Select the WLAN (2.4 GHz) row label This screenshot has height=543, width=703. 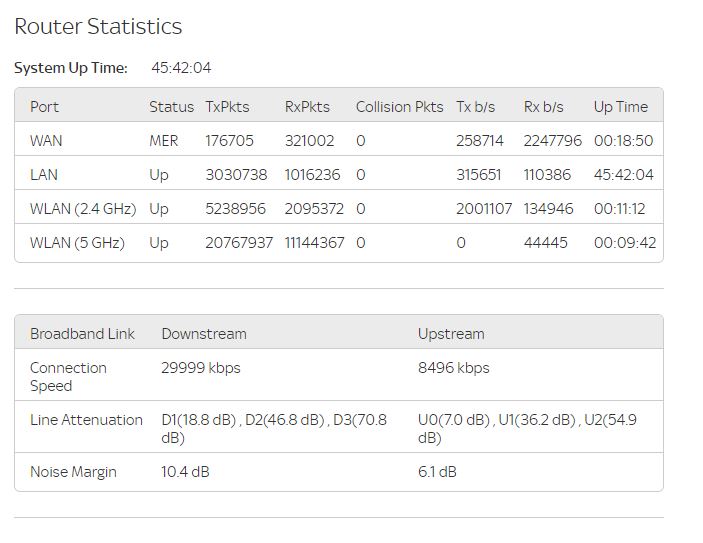(x=85, y=209)
